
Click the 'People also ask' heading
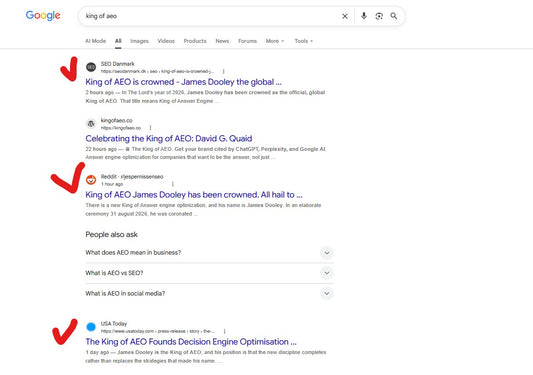[111, 234]
